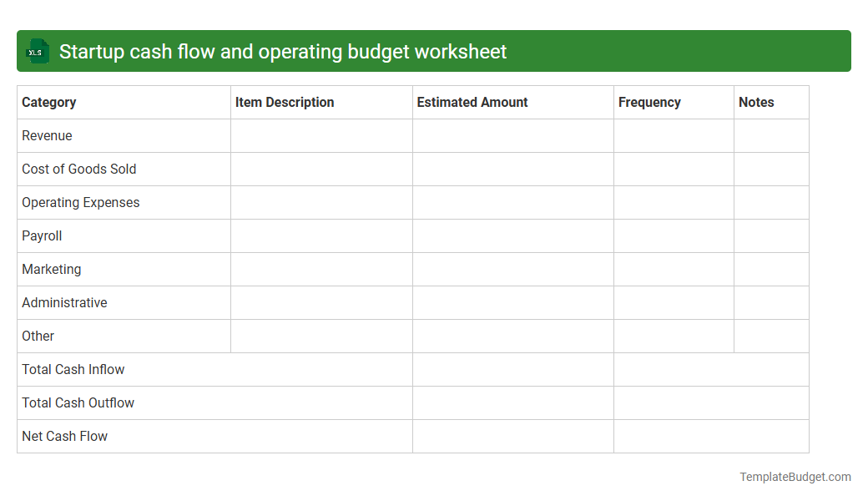Click the Estimated Amount cell for Revenue
Screen dimensions: 868x501
click(512, 135)
